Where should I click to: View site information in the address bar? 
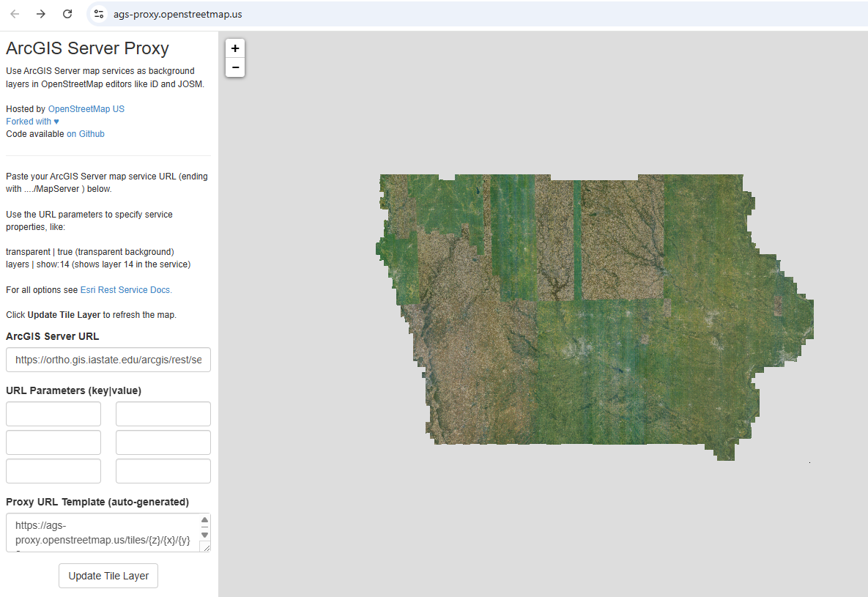point(100,14)
